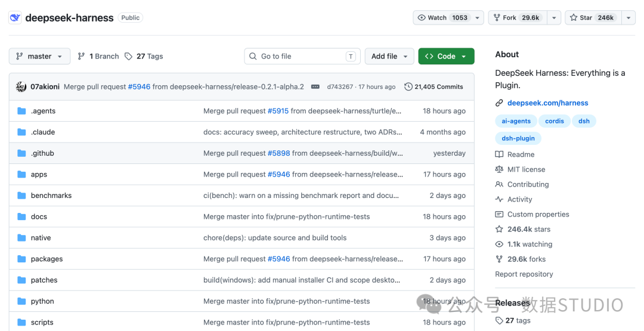Open the Custom properties link
The height and width of the screenshot is (331, 644).
point(538,214)
